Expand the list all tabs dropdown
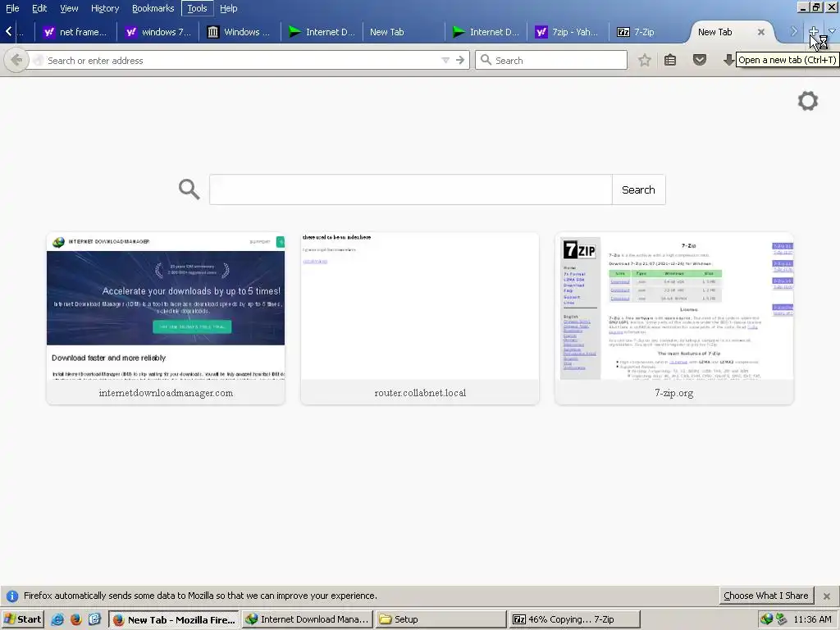 832,31
